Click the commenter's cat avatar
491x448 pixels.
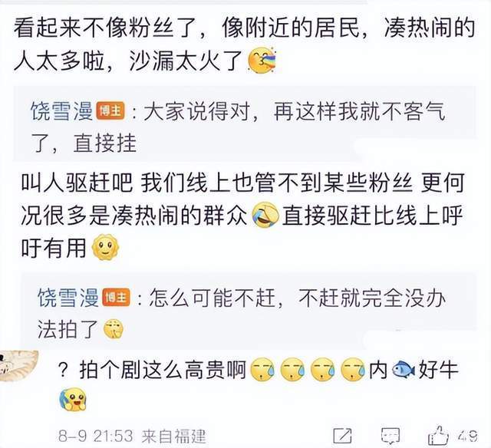click(18, 366)
